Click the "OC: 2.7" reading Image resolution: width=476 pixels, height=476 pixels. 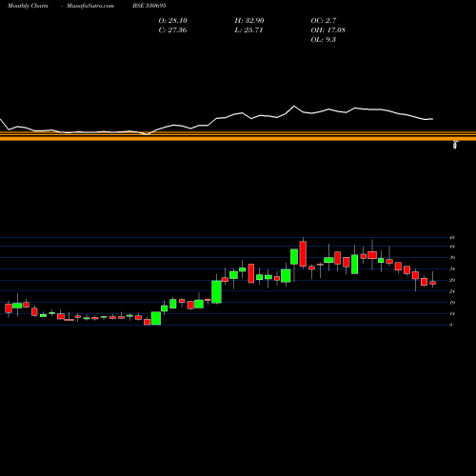point(324,21)
